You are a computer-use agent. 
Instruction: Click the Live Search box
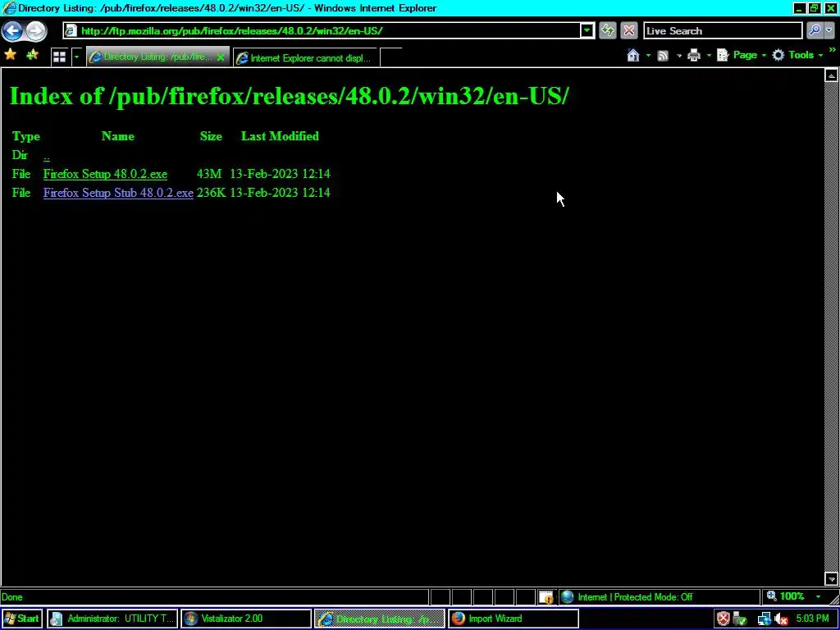click(722, 30)
